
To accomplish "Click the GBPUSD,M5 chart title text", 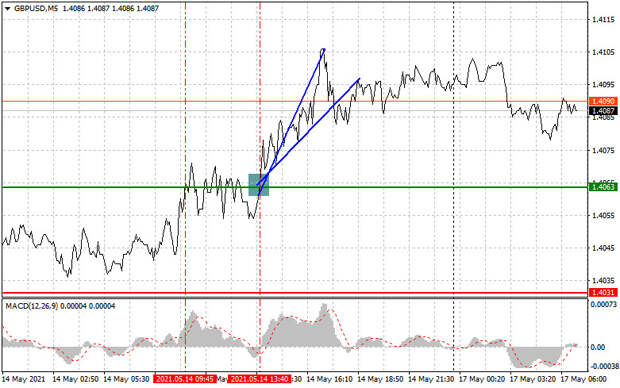I will [36, 8].
